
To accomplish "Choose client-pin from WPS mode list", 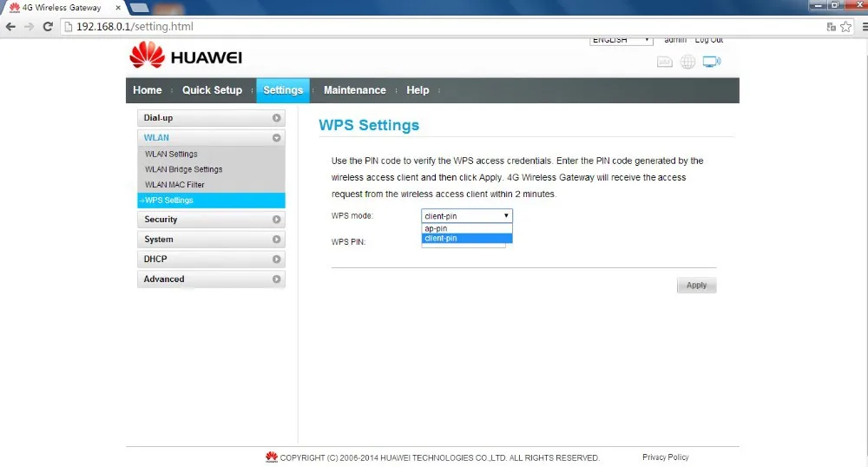I will point(467,239).
